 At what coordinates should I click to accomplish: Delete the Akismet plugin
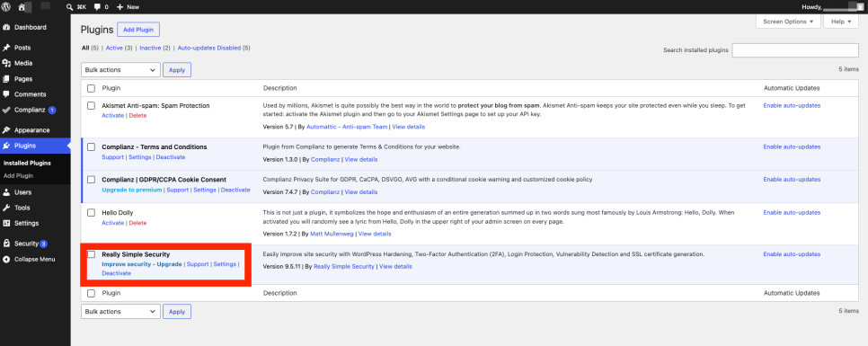click(137, 115)
